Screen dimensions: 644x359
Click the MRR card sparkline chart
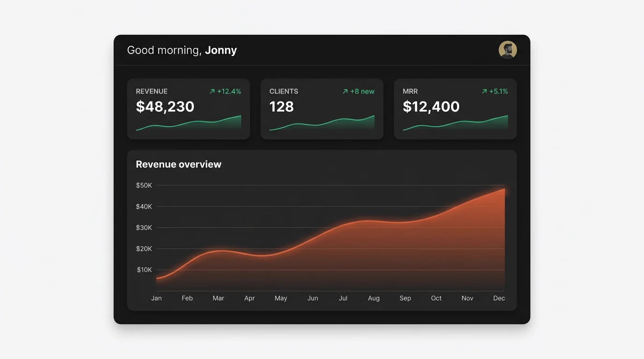(455, 123)
